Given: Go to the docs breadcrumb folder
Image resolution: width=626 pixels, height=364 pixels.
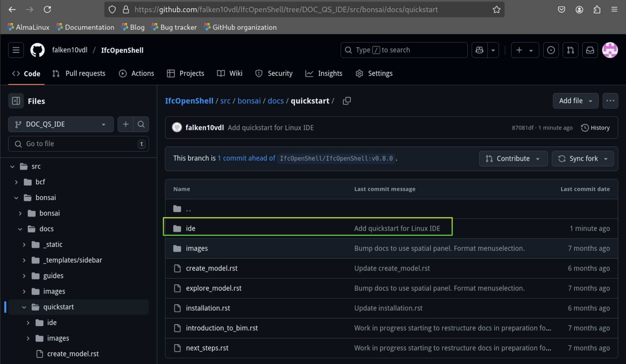Looking at the screenshot, I should 275,101.
